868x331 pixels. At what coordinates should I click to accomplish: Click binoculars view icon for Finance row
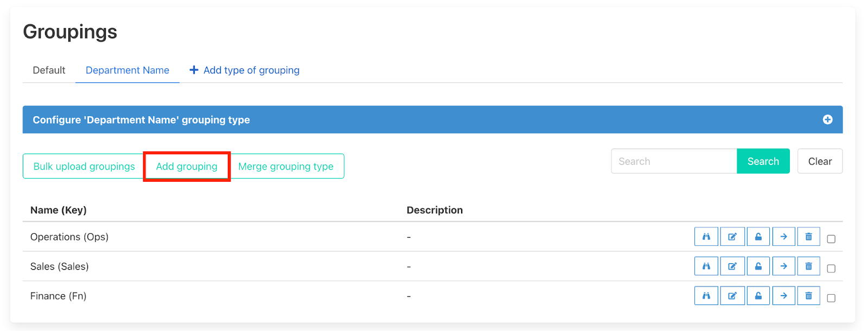coord(706,296)
